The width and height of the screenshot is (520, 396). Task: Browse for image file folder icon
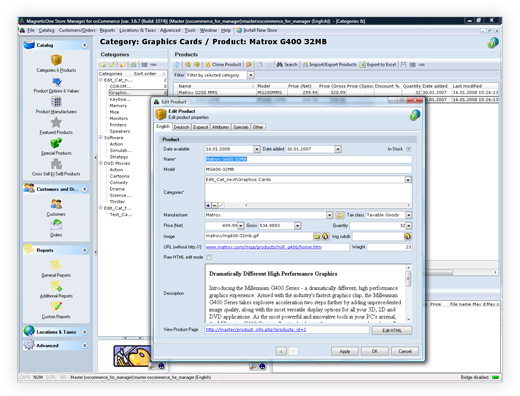(317, 236)
